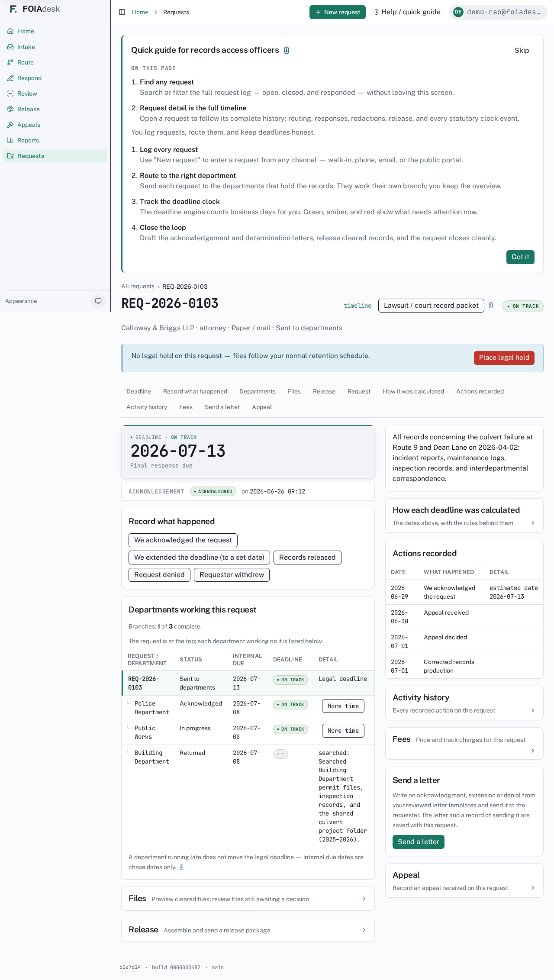Click More time for Police Department
Viewport: 554px width, 980px height.
[343, 706]
